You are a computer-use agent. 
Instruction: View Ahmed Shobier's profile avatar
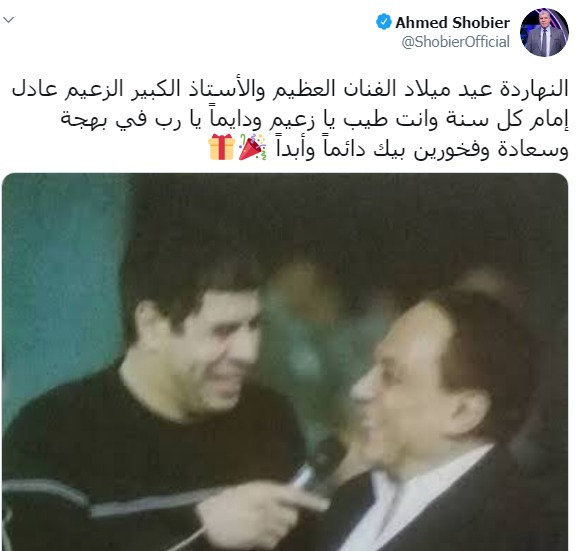coord(544,32)
